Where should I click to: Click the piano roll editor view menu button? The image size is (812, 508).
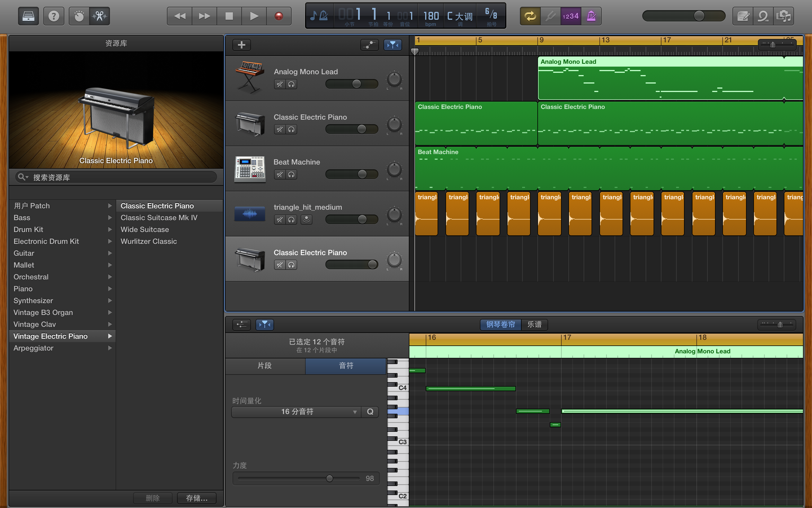click(242, 324)
